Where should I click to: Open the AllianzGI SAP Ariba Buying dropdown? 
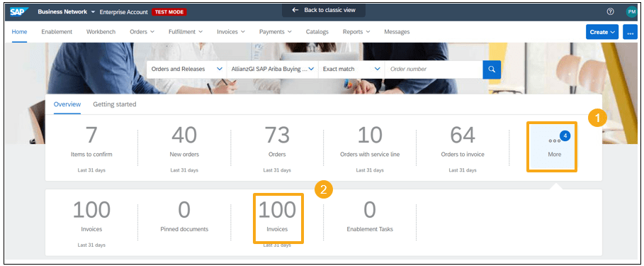[x=272, y=69]
